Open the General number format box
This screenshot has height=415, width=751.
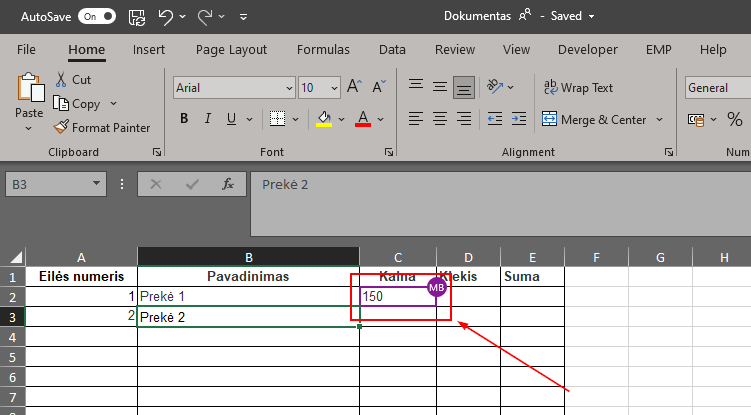pyautogui.click(x=718, y=88)
